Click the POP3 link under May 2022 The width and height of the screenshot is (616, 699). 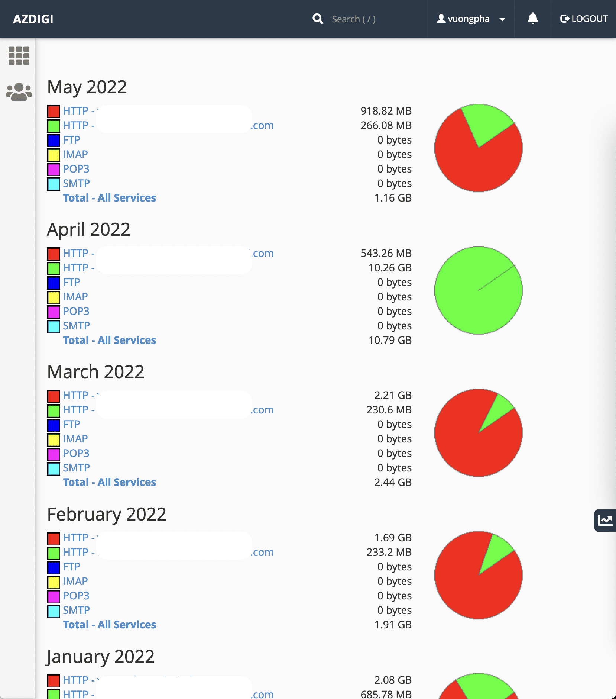click(76, 168)
